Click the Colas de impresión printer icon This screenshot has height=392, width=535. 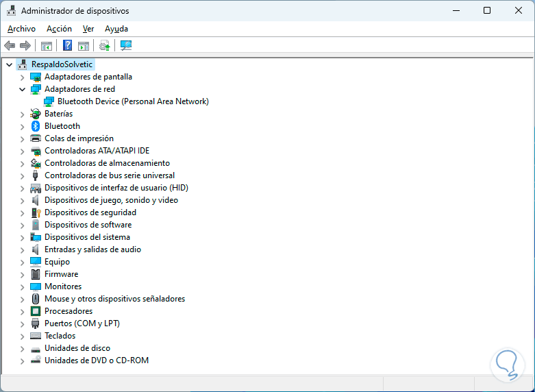tap(36, 138)
